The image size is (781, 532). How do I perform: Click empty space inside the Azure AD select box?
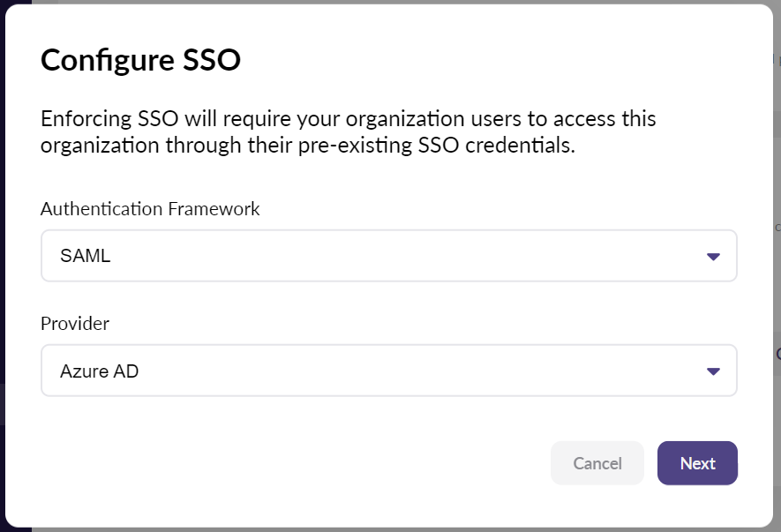click(x=399, y=371)
